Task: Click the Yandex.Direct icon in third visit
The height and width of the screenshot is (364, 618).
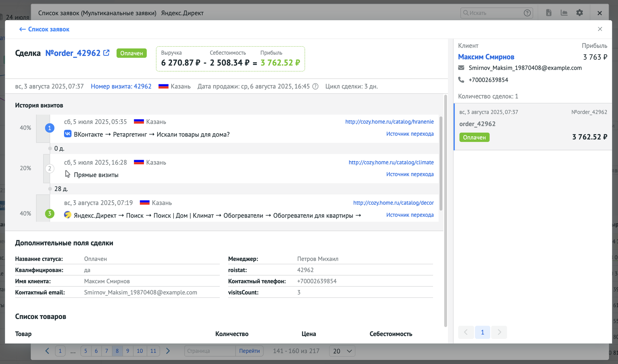Action: [x=68, y=215]
